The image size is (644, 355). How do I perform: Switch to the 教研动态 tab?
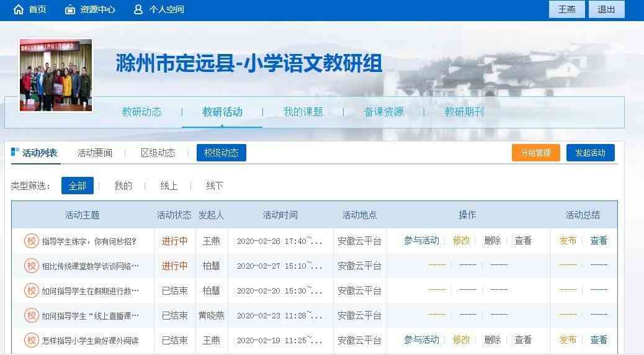click(141, 112)
